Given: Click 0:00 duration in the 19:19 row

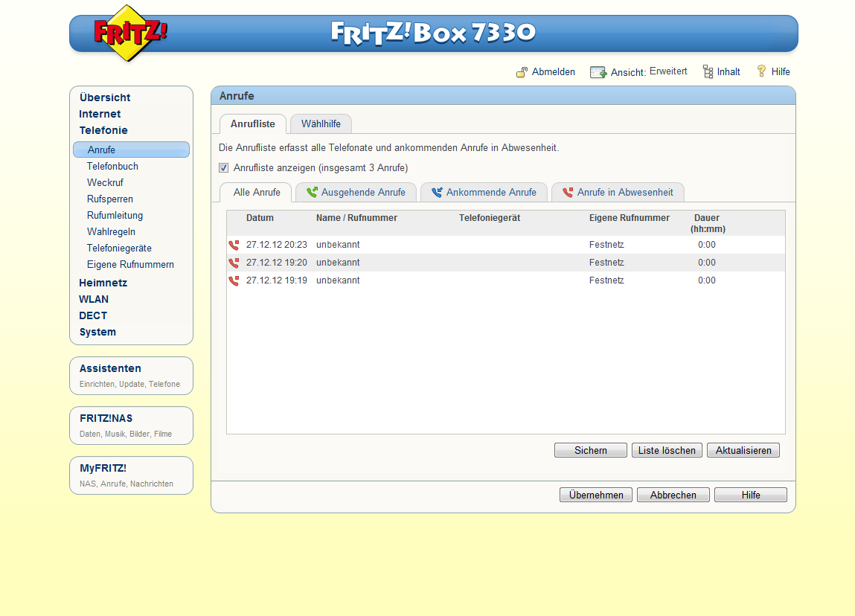Looking at the screenshot, I should pyautogui.click(x=707, y=280).
